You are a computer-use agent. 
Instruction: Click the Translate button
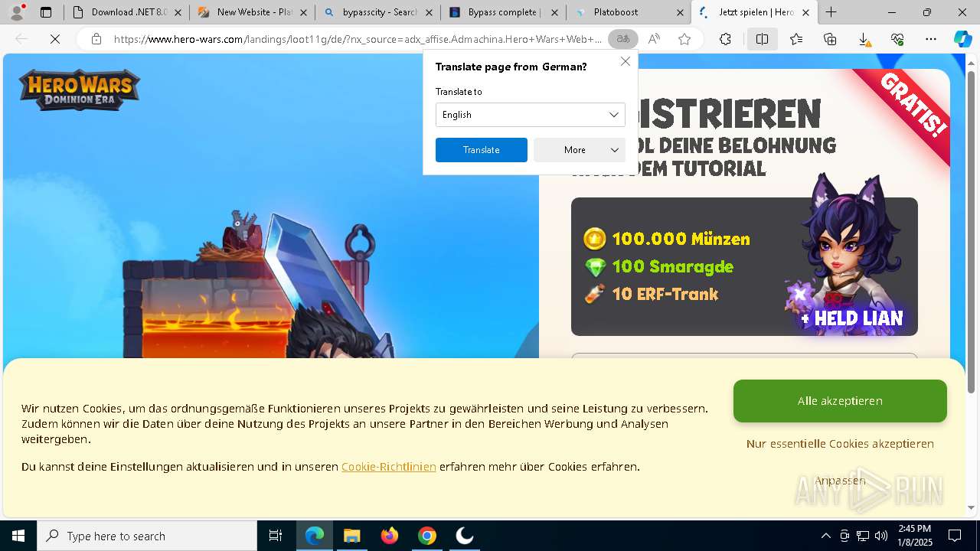(482, 150)
